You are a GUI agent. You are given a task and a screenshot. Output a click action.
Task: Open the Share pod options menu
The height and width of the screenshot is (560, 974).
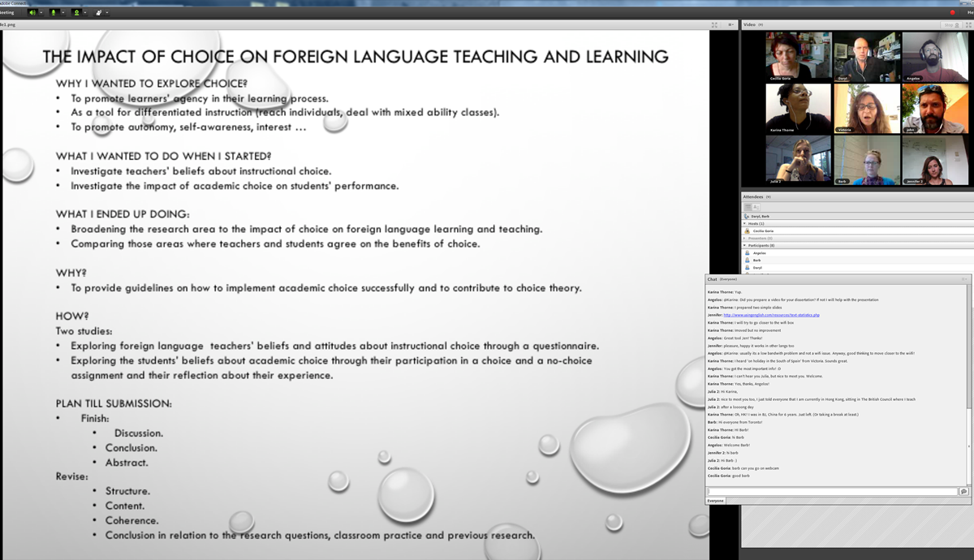coord(731,25)
